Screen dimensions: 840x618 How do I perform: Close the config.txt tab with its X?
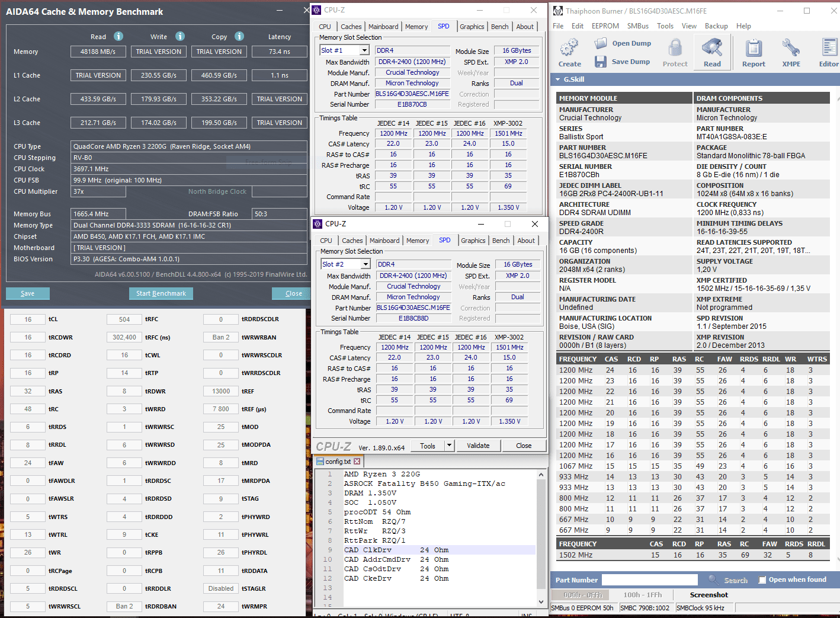[357, 462]
